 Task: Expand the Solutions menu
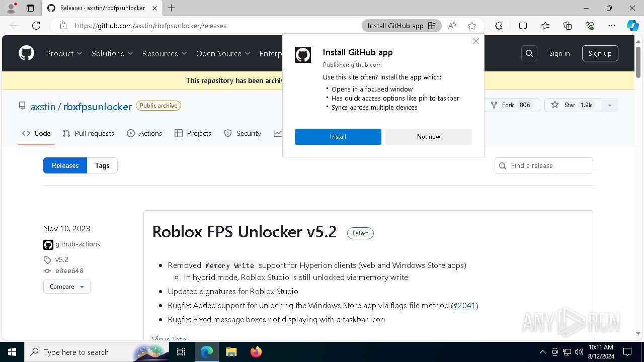pyautogui.click(x=112, y=53)
